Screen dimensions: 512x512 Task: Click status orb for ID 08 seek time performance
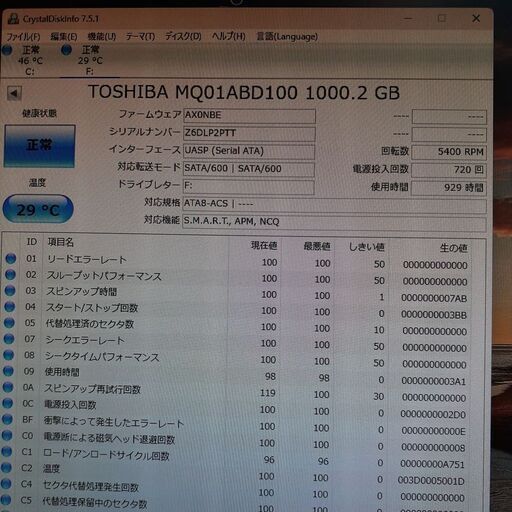tap(9, 355)
